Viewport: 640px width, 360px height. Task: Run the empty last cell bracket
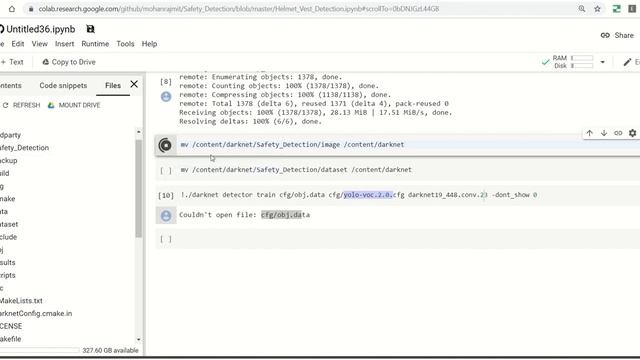point(166,239)
